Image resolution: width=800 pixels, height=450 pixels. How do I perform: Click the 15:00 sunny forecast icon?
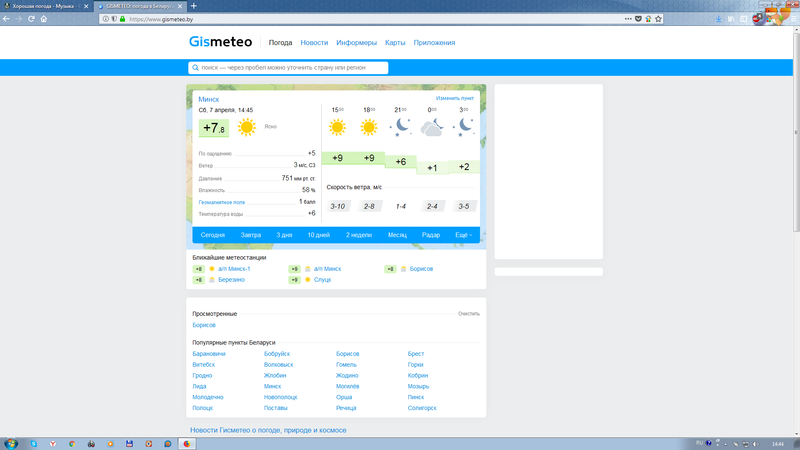pos(337,127)
